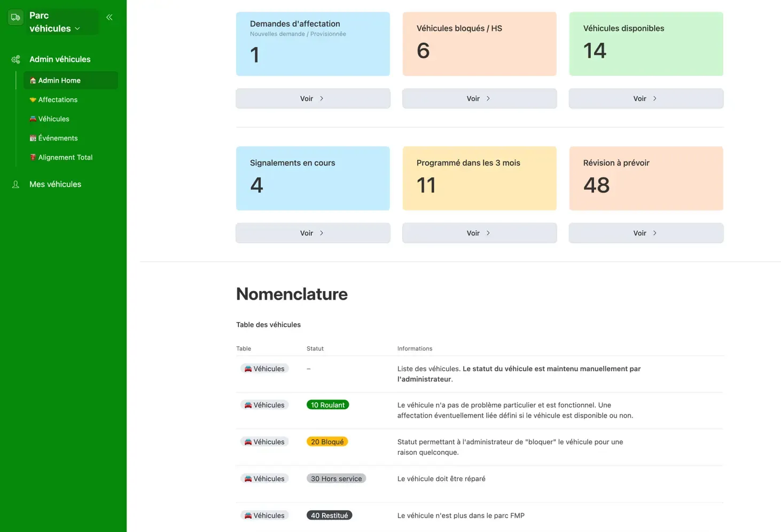The image size is (781, 532).
Task: Click Véhicules tag in 20 Bloqué row
Action: point(264,442)
